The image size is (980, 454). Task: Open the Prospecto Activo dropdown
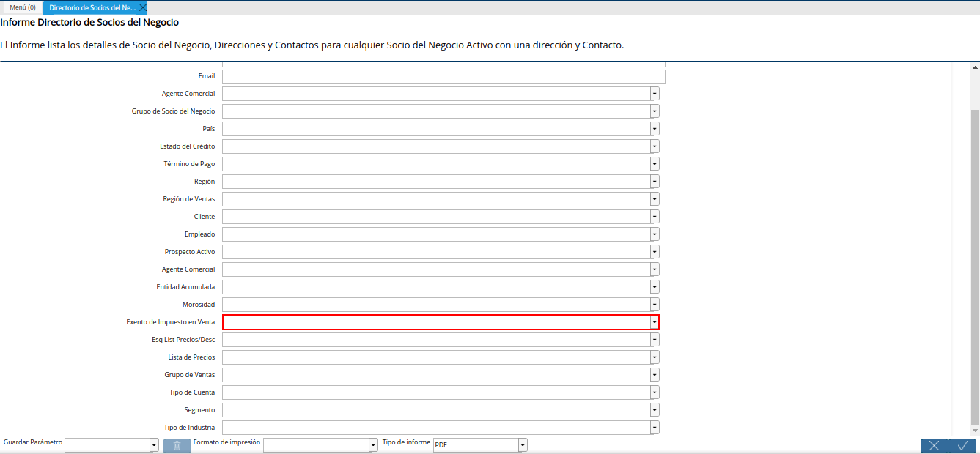click(x=655, y=252)
